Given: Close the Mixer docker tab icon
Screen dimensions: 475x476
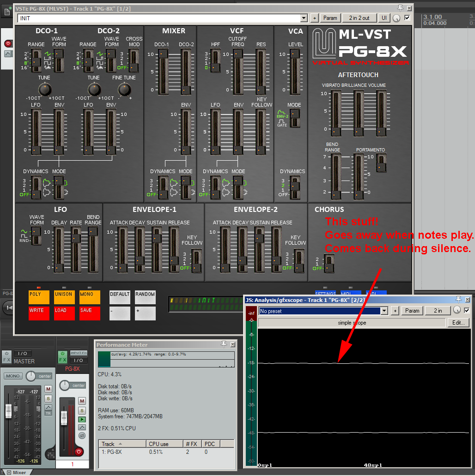Looking at the screenshot, I should point(9,472).
